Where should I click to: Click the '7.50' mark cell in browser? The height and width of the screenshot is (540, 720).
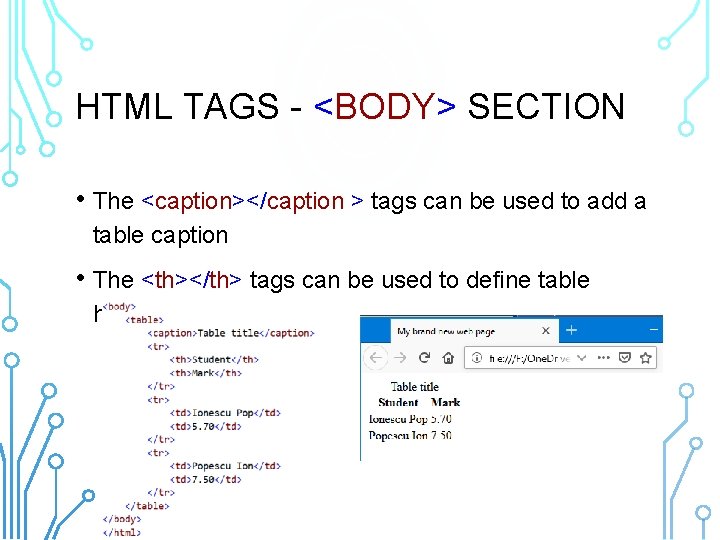(x=441, y=435)
